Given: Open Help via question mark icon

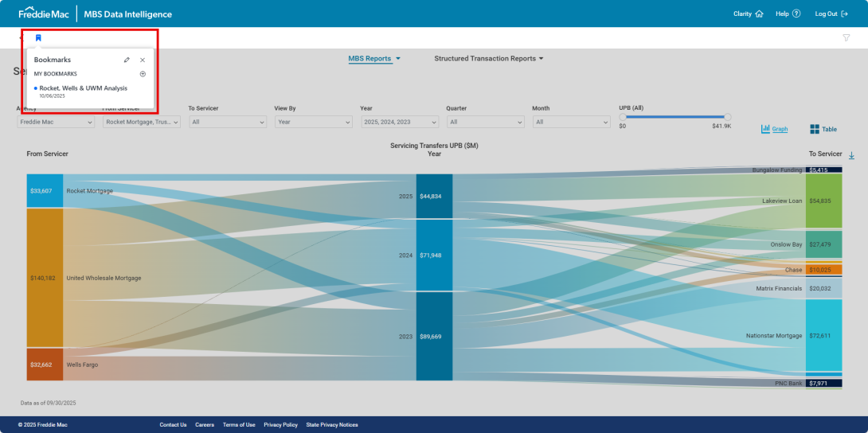Looking at the screenshot, I should (x=796, y=14).
